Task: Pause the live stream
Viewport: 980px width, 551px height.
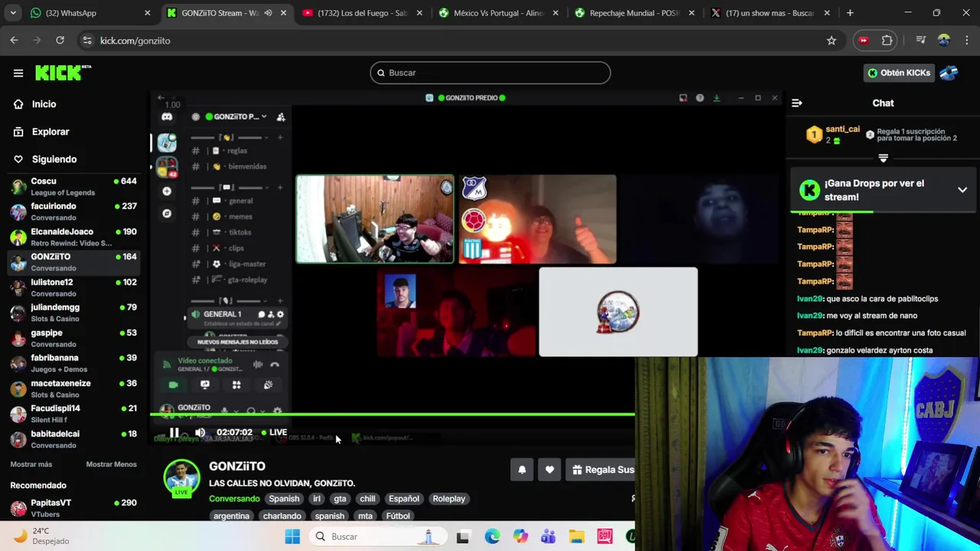Action: click(x=174, y=432)
